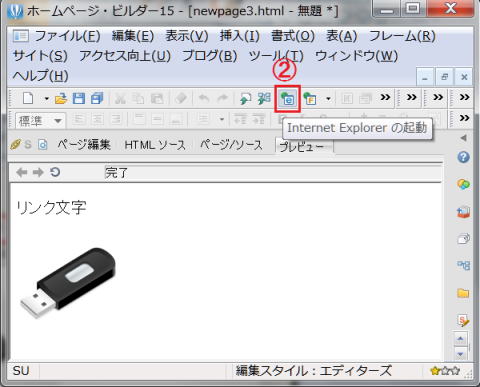Open the ブログ(B) menu
This screenshot has height=387, width=480.
point(210,56)
